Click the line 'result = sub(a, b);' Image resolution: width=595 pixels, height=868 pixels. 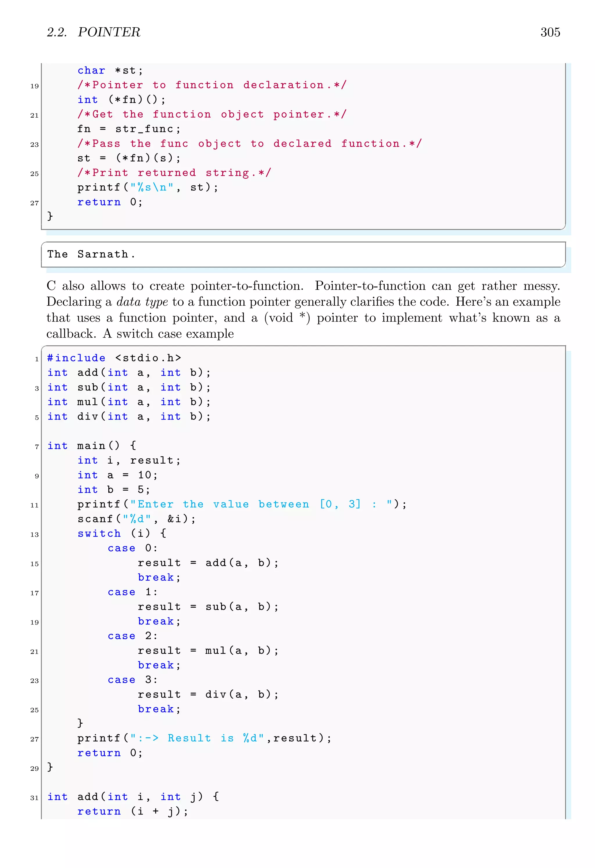click(208, 606)
